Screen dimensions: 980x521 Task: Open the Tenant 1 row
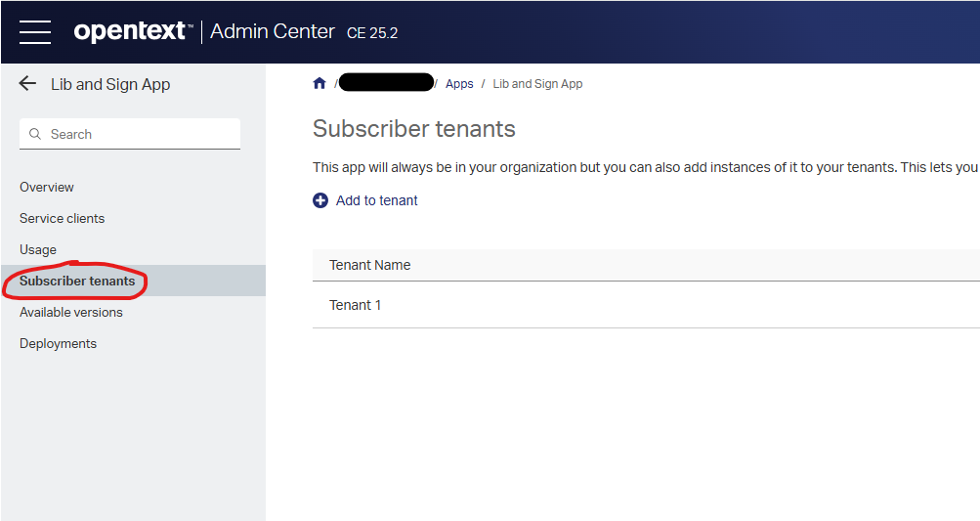point(646,305)
